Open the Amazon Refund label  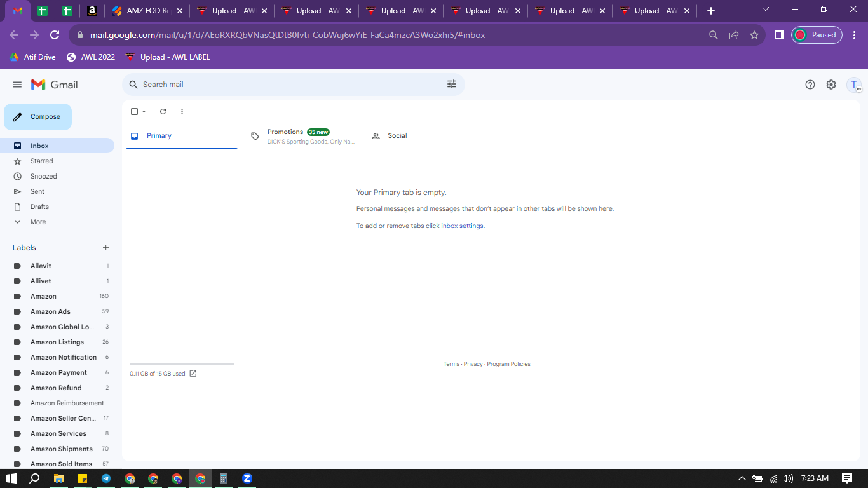pos(57,388)
